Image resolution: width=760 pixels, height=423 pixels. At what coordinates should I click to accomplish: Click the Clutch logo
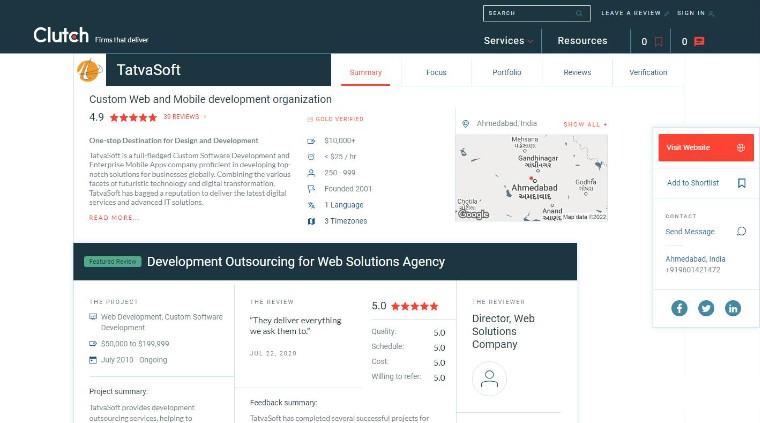[61, 35]
